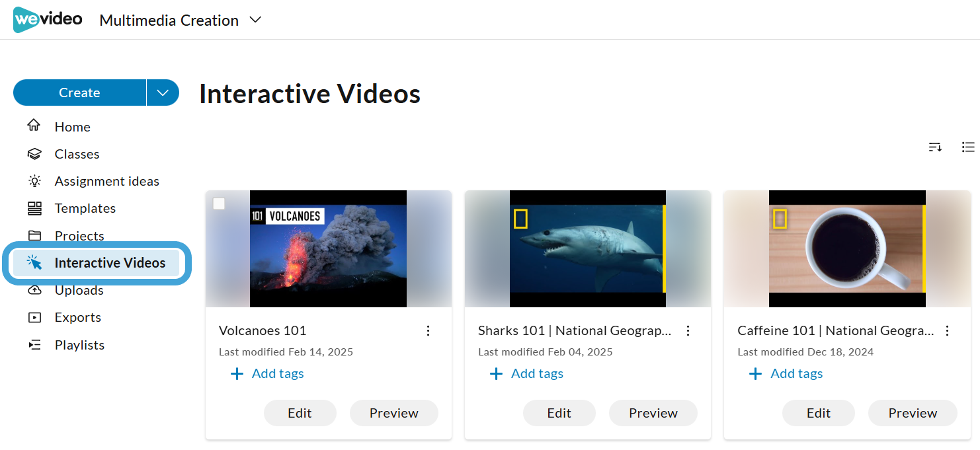Open more options for Volcanoes 101
The image size is (980, 450).
coord(428,330)
